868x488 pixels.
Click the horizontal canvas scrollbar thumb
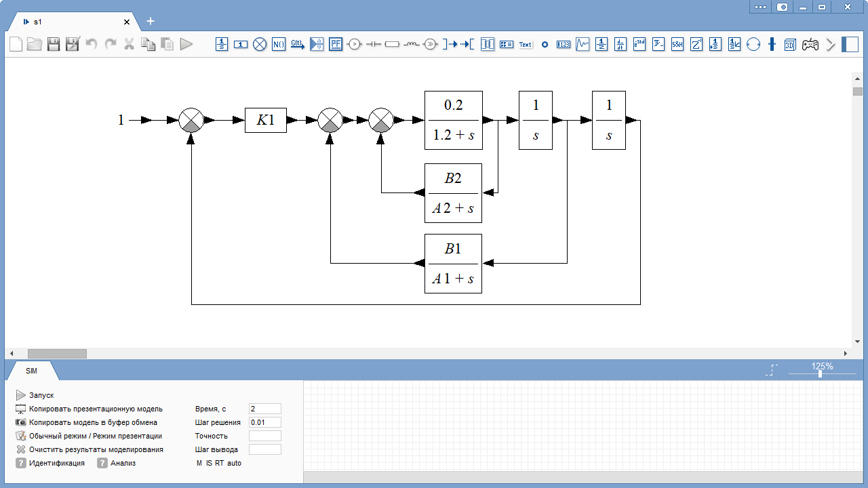point(57,354)
